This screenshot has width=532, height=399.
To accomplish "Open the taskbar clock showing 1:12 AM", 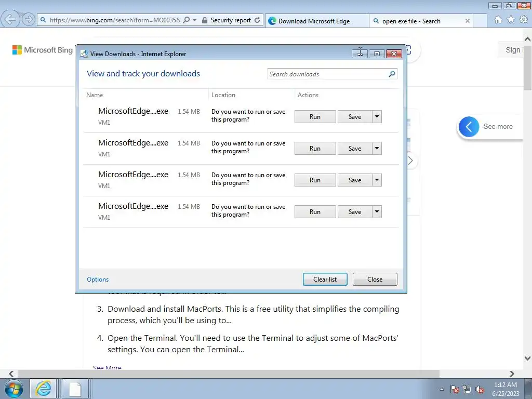I will click(506, 389).
